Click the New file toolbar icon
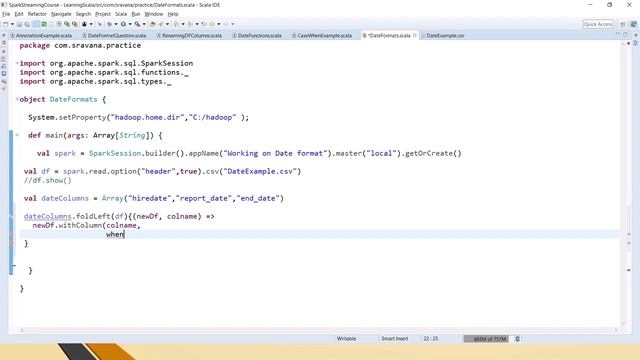 pos(5,24)
